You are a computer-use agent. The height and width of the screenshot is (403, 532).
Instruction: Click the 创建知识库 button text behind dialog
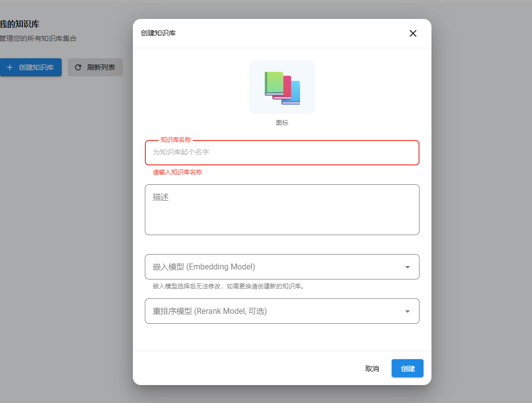(36, 67)
